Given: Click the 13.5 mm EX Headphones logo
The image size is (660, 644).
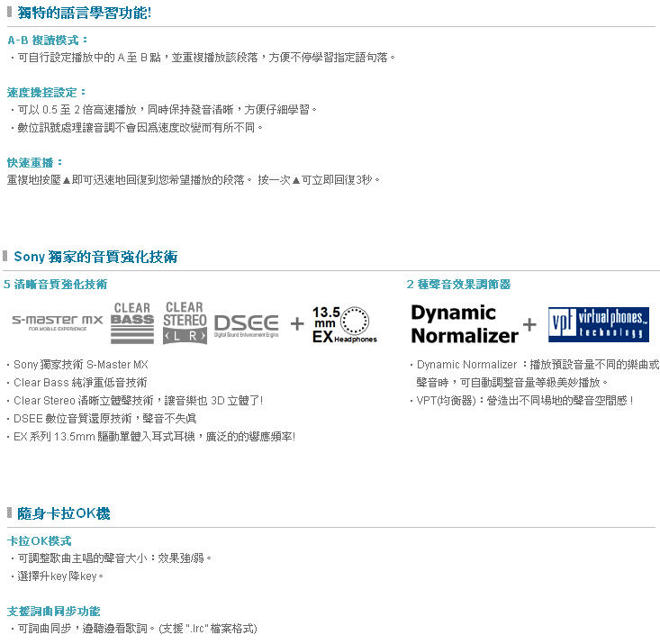Looking at the screenshot, I should 344,325.
